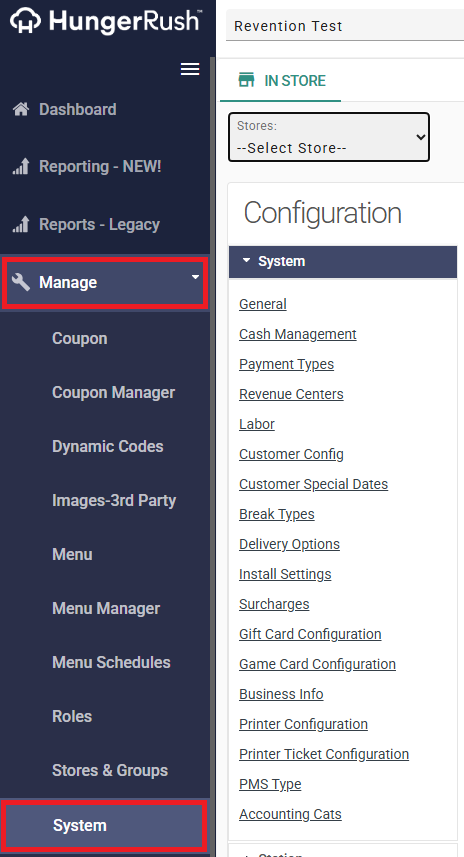The image size is (464, 857).
Task: Select Stores & Groups under Manage
Action: [x=110, y=771]
